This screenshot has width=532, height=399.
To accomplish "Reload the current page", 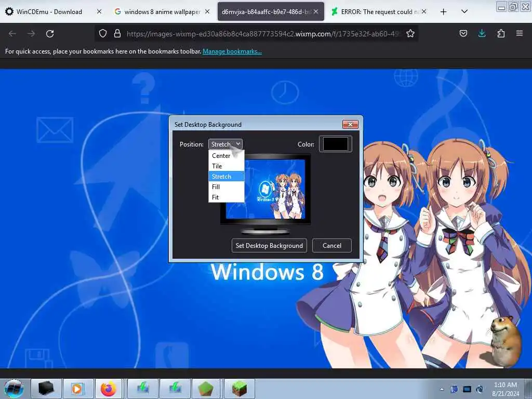I will coord(50,34).
